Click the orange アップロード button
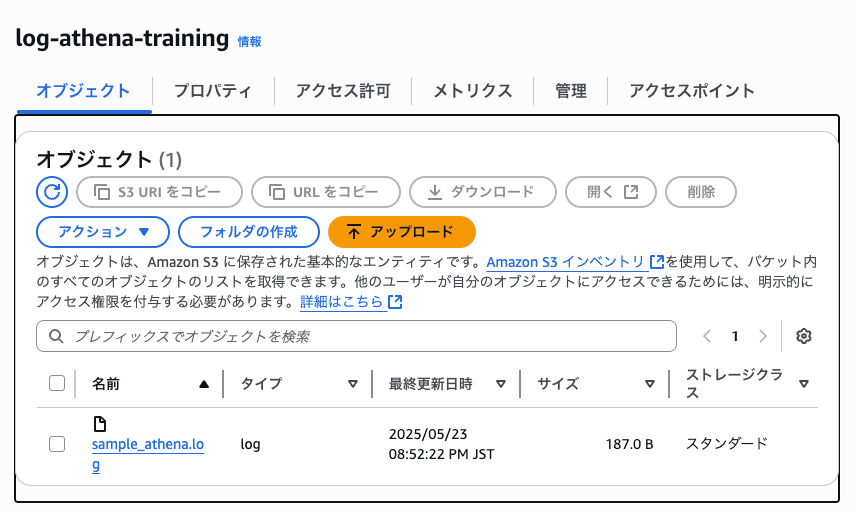Image resolution: width=856 pixels, height=512 pixels. [402, 232]
